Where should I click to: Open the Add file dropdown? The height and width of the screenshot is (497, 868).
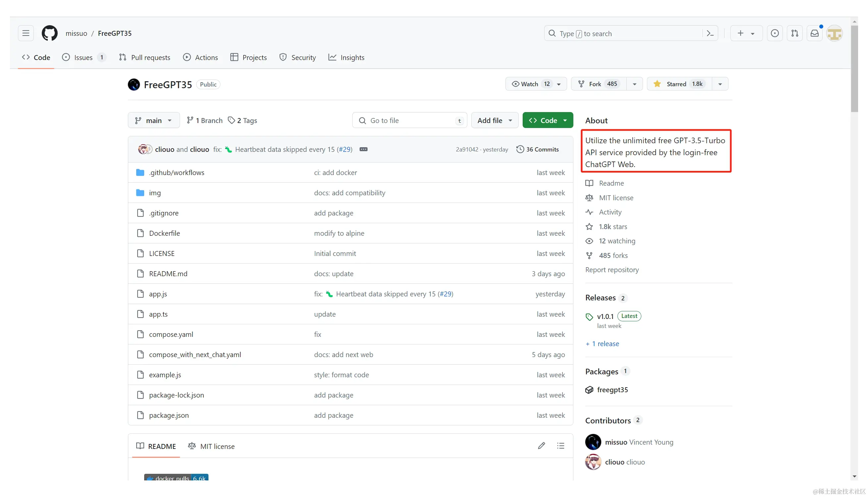(495, 120)
